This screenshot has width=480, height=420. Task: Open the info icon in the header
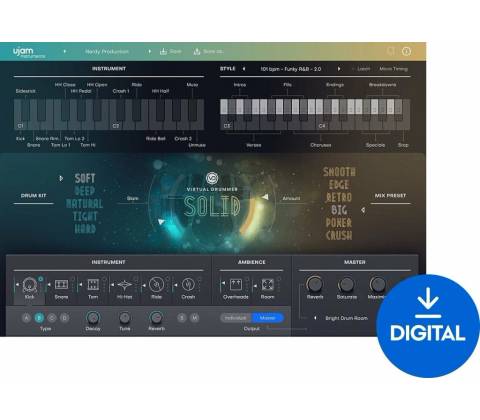(x=406, y=51)
